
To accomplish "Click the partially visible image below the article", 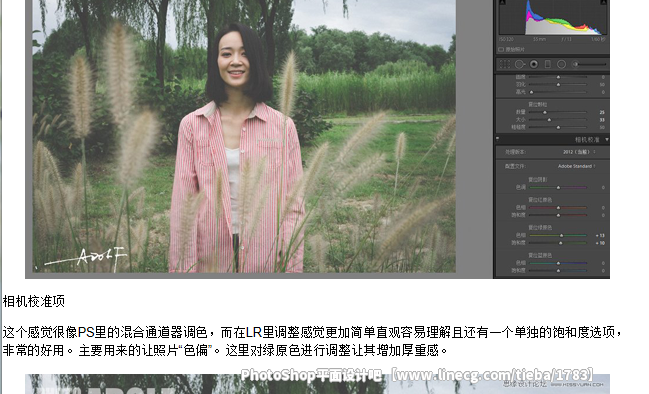I will pyautogui.click(x=317, y=384).
